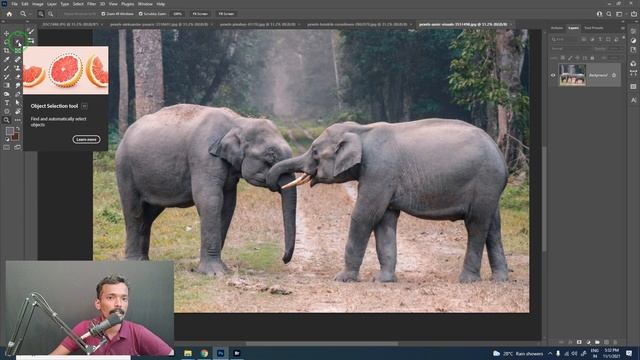Click the background color swatch
Viewport: 640px width, 360px height.
(15, 136)
